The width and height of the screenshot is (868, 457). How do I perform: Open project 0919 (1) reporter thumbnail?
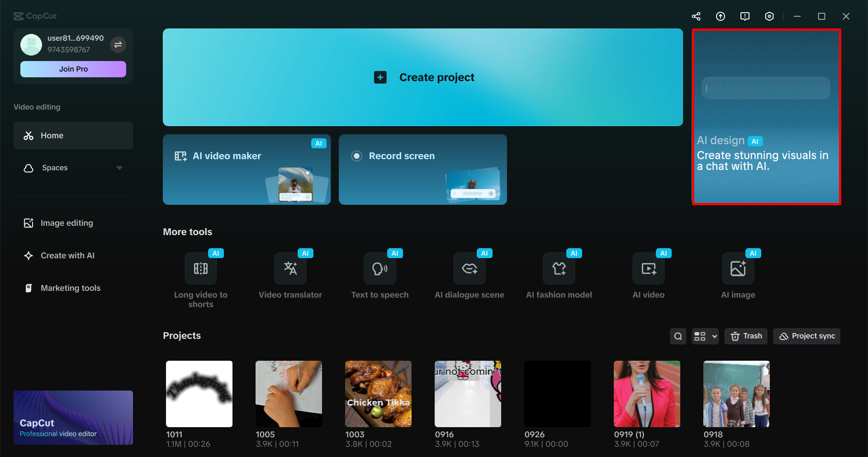coord(647,394)
